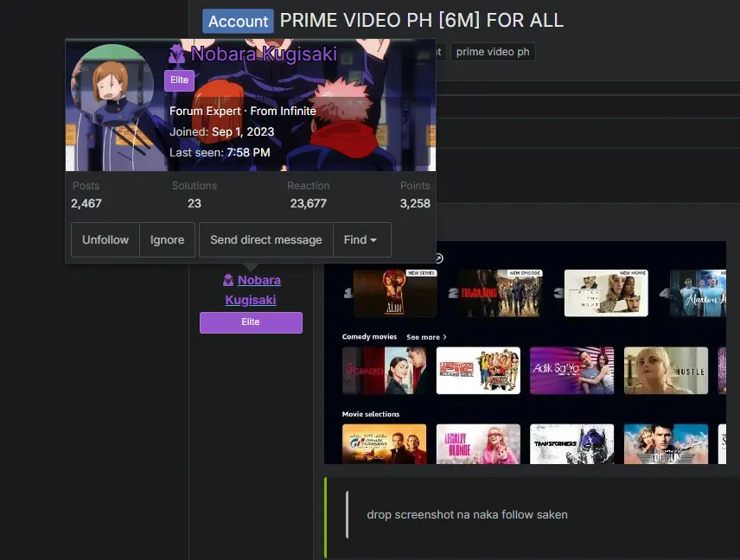The width and height of the screenshot is (740, 560).
Task: Click the Points count 3,258
Action: pyautogui.click(x=415, y=203)
